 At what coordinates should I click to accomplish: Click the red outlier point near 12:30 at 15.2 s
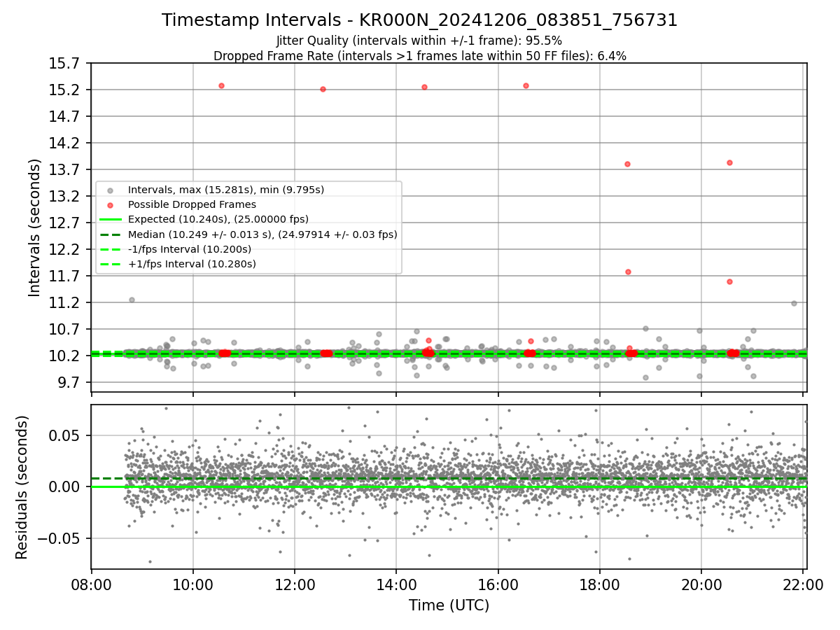tap(323, 89)
